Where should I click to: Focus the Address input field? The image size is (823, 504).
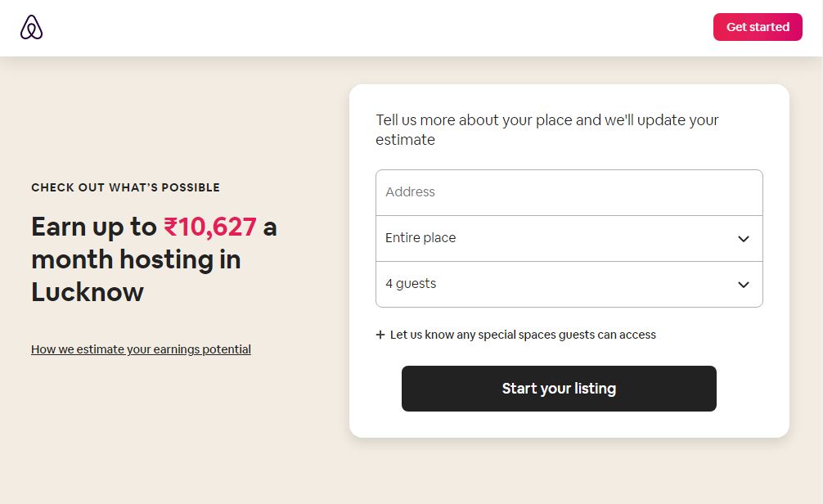tap(569, 192)
